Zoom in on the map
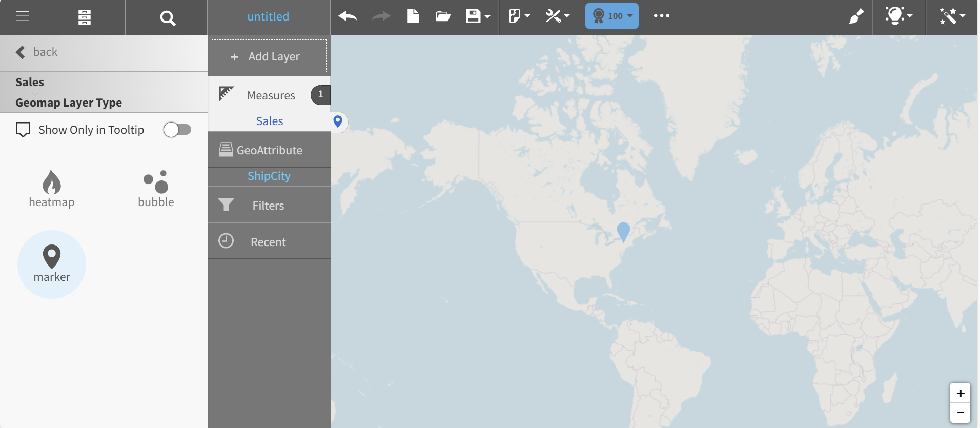The image size is (980, 428). (x=960, y=393)
